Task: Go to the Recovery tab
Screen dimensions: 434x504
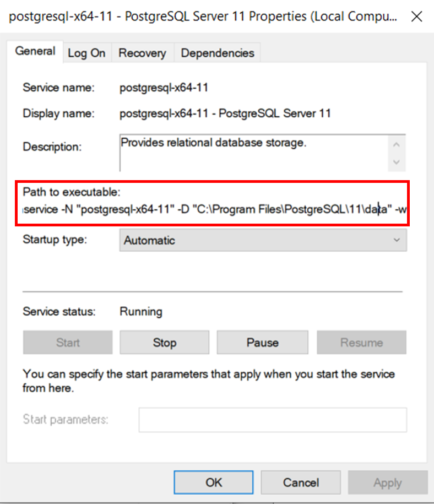Action: (x=142, y=53)
